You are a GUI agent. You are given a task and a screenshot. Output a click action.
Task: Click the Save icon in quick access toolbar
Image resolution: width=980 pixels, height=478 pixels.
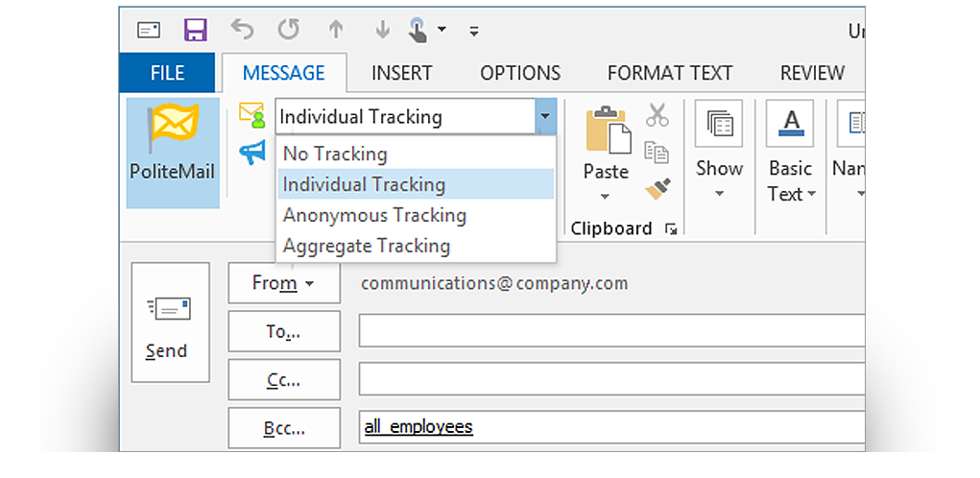[x=196, y=30]
